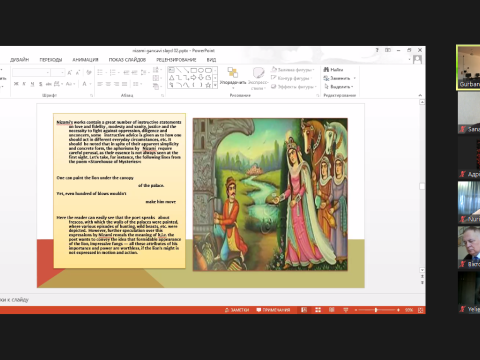This screenshot has width=480, height=360.
Task: Open Шрифт group dialog launcher
Action: coord(91,96)
